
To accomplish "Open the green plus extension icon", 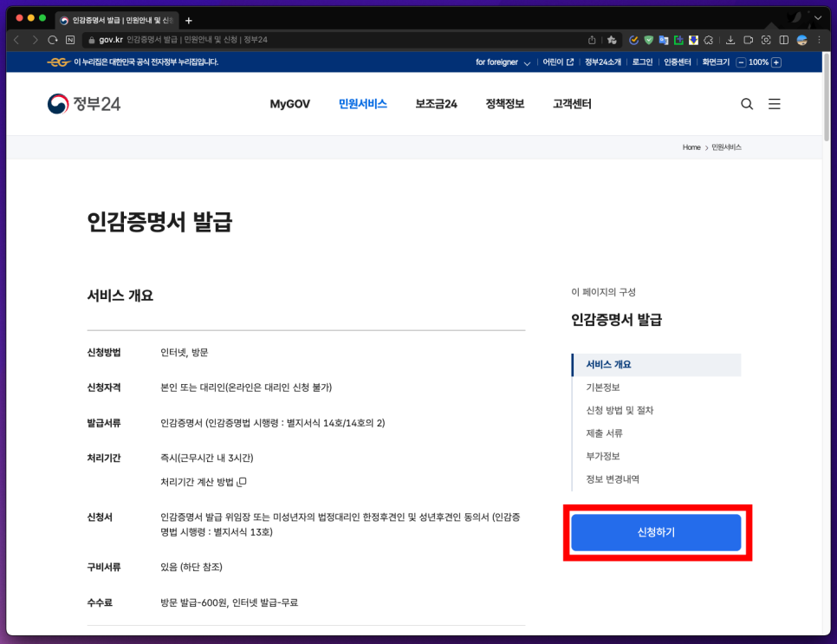I will pos(678,40).
